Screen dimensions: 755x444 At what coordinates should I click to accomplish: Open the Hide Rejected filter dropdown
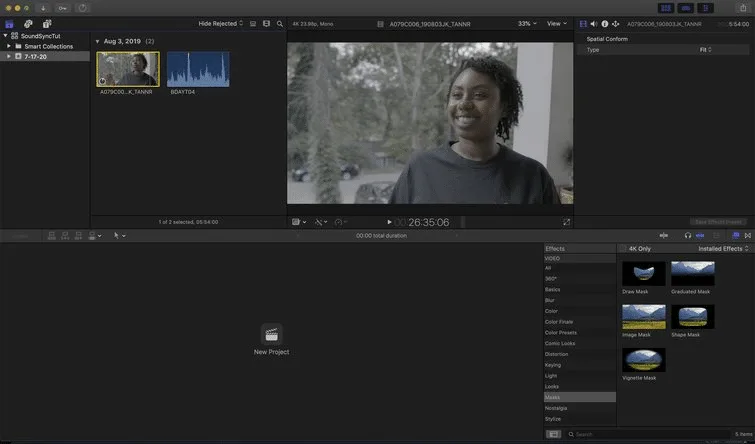click(221, 24)
